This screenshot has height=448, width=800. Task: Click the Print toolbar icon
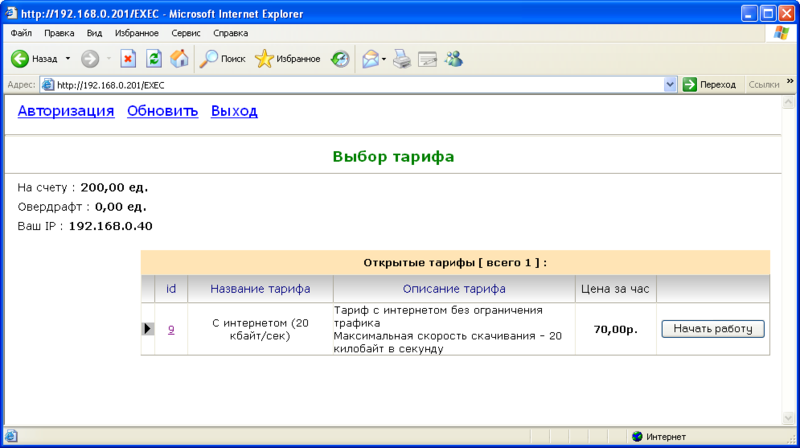(x=402, y=59)
